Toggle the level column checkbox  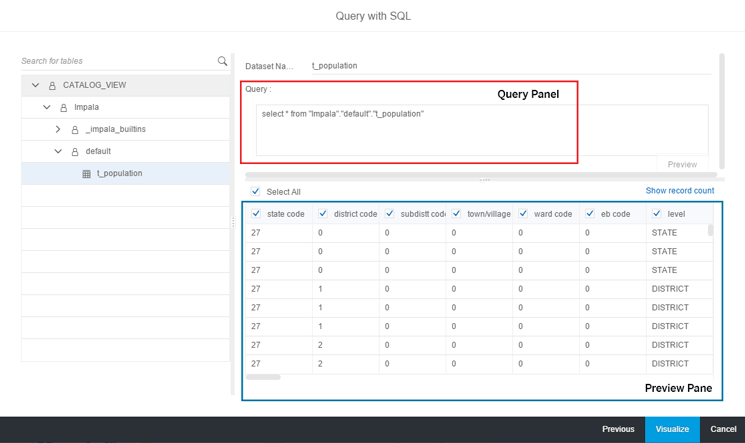point(656,214)
